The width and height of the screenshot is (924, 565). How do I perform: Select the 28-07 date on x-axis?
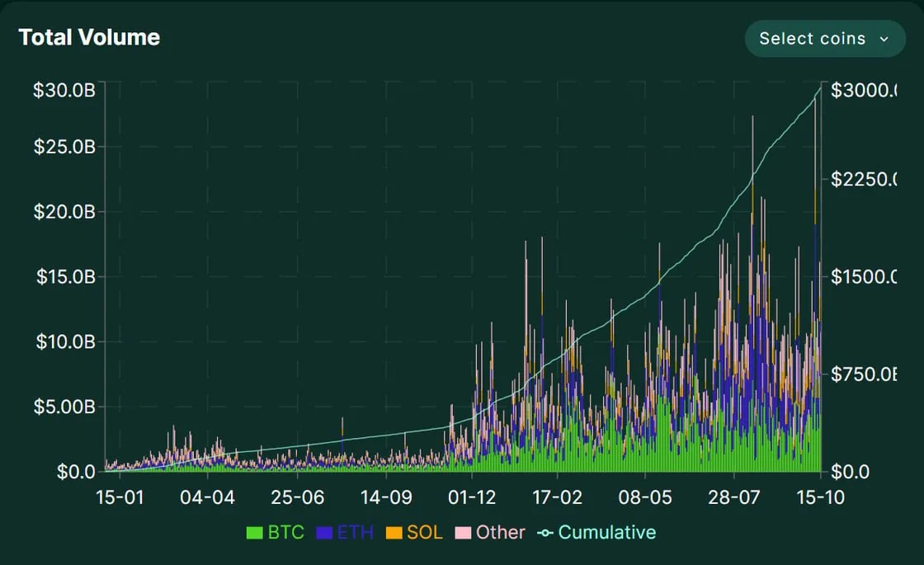[x=733, y=497]
